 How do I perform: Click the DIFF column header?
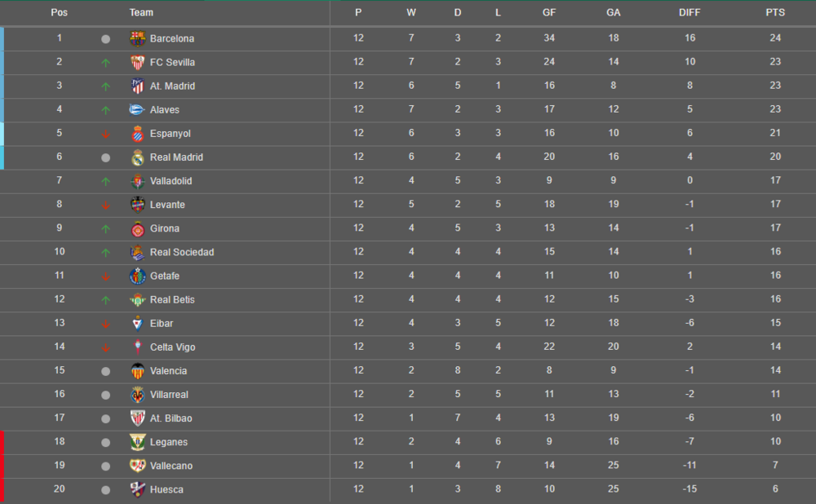click(x=690, y=12)
